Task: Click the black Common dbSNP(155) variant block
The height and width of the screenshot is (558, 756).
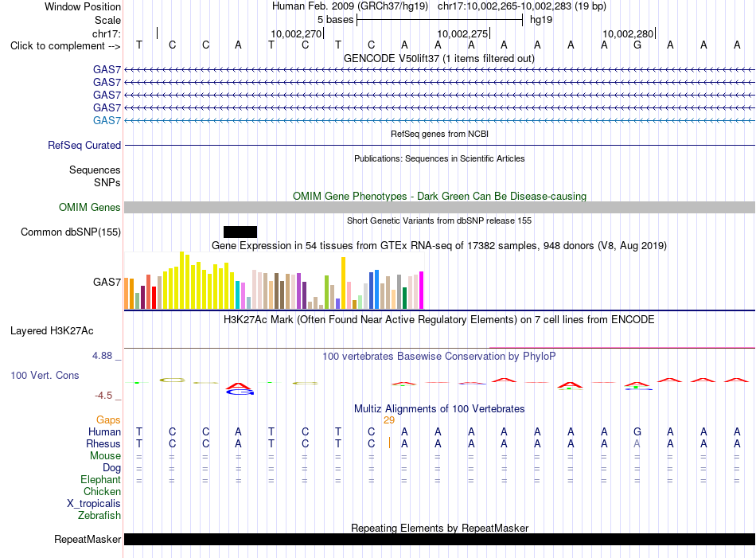Action: [240, 232]
